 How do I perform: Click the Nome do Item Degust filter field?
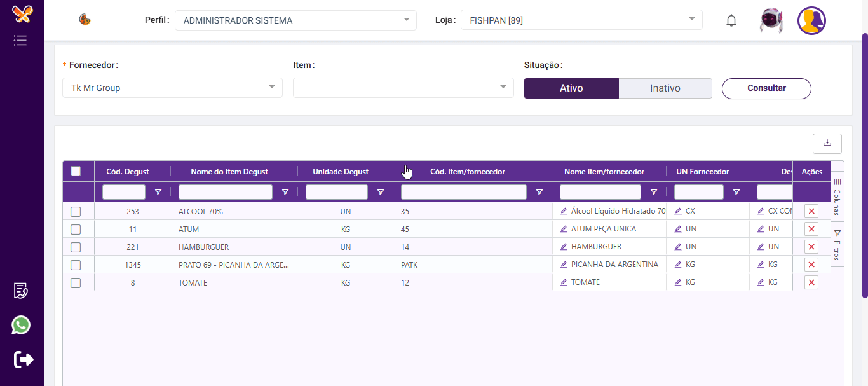(x=225, y=192)
